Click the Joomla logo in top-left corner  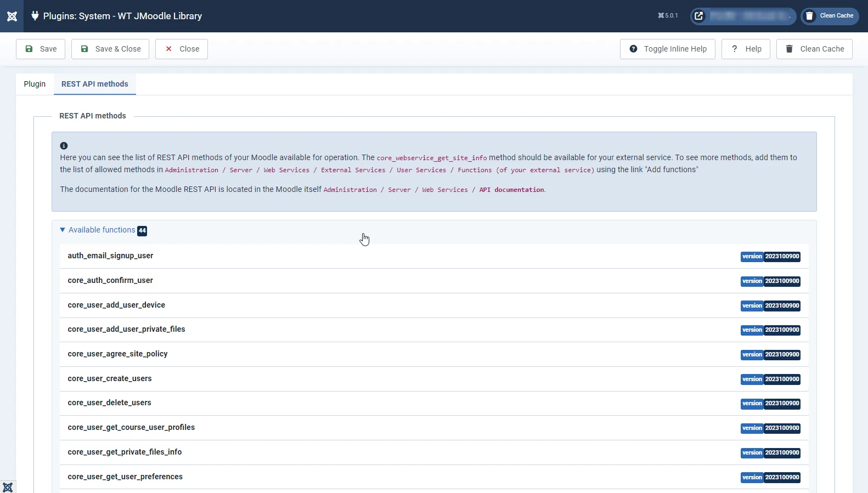[x=12, y=16]
